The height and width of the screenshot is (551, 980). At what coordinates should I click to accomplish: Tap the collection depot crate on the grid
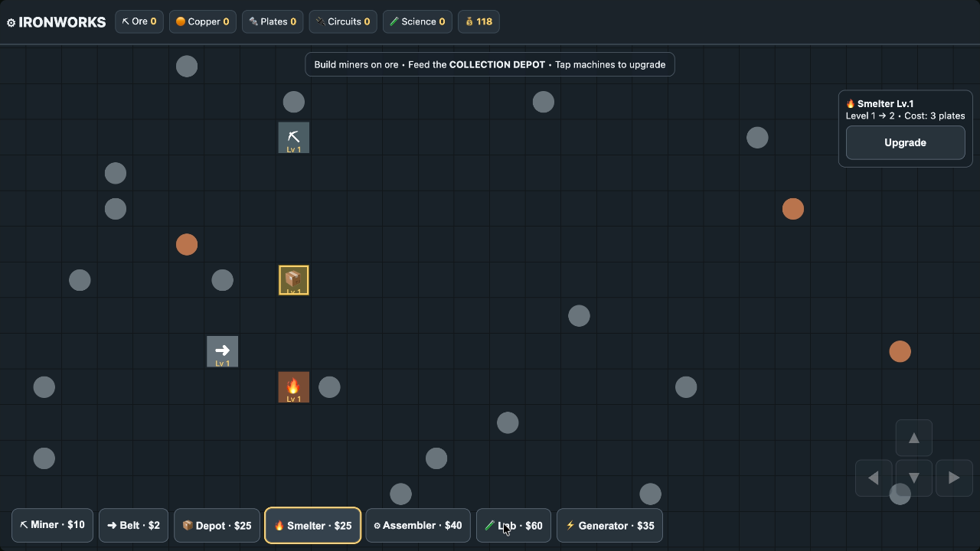(293, 280)
